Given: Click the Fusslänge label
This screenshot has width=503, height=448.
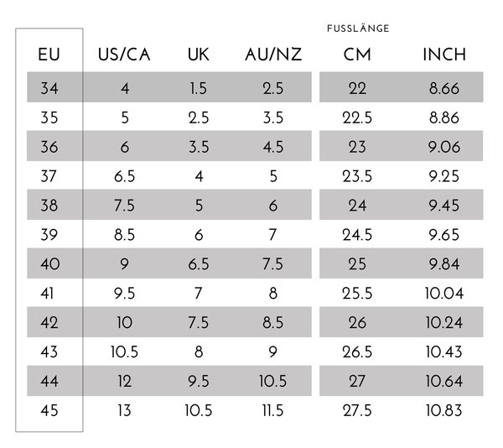Looking at the screenshot, I should 358,29.
